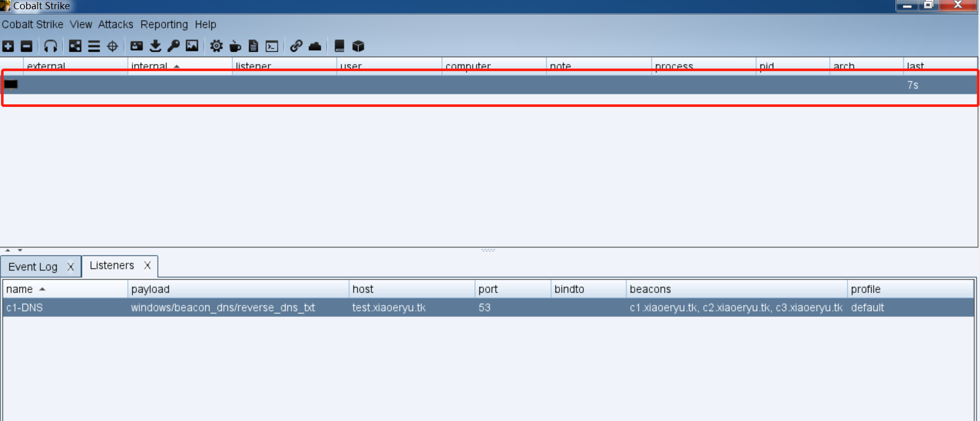The height and width of the screenshot is (421, 980).
Task: Sort listeners by name column
Action: 65,289
